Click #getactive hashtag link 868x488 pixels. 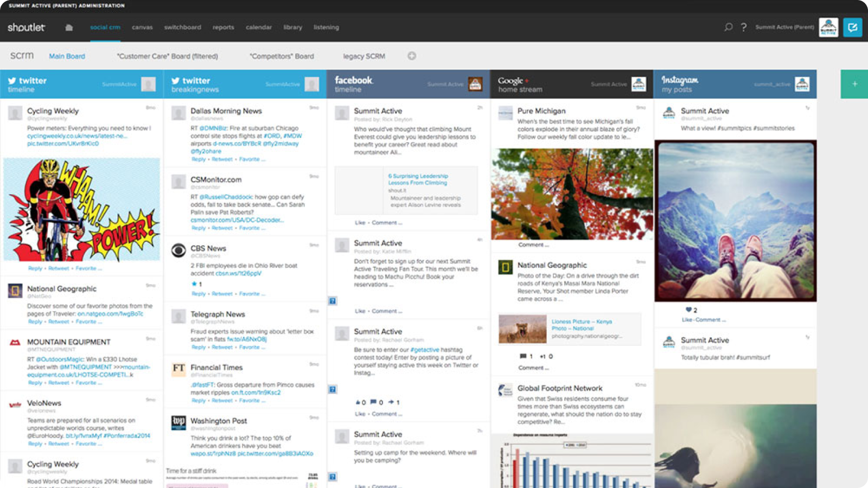click(425, 350)
